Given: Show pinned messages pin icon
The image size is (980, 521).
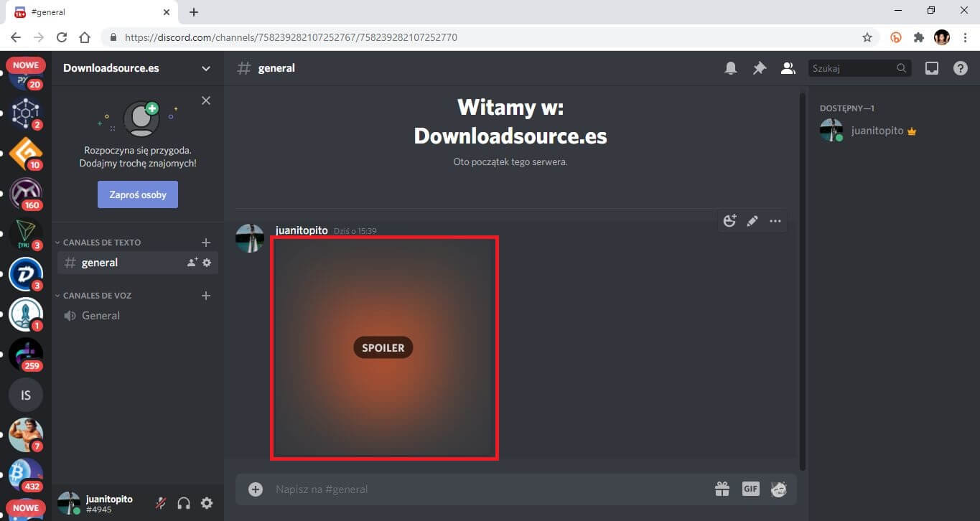Looking at the screenshot, I should [x=759, y=68].
